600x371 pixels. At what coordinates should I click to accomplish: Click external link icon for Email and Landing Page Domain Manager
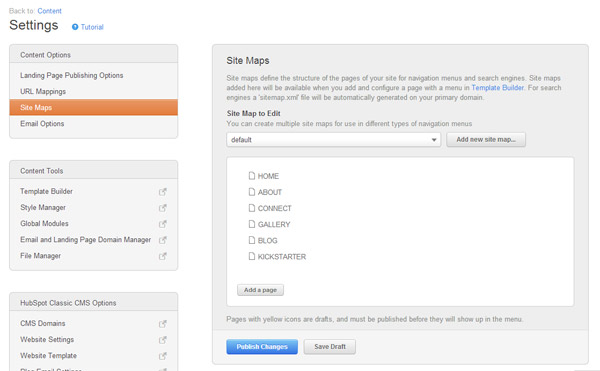163,240
